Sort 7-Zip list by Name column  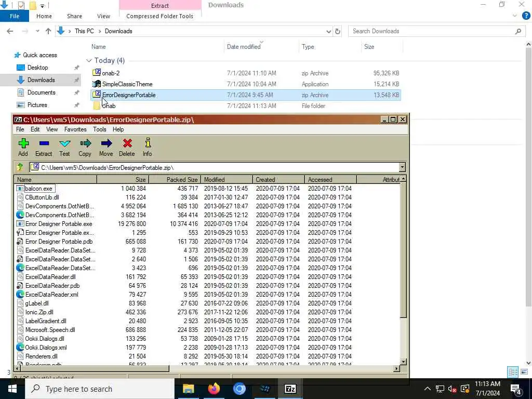pyautogui.click(x=56, y=179)
